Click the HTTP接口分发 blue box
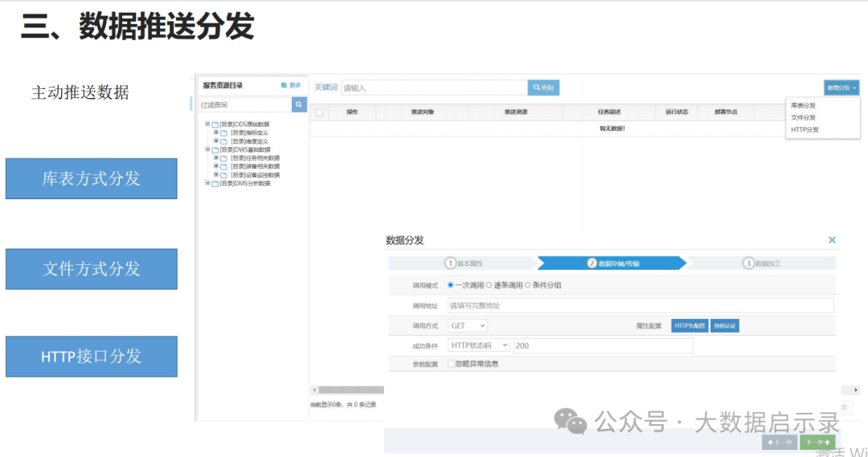This screenshot has width=868, height=457. [92, 357]
